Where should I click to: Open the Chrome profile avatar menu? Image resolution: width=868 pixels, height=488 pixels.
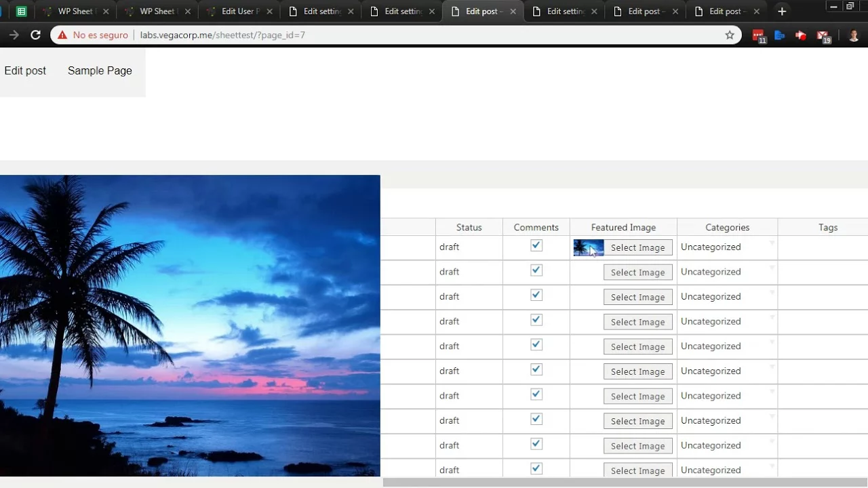(x=854, y=35)
